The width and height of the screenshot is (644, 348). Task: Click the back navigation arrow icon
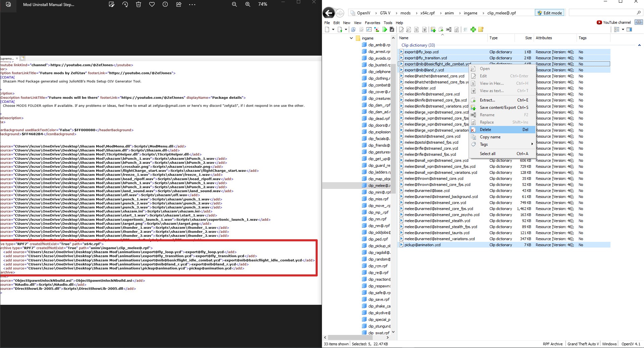[329, 13]
